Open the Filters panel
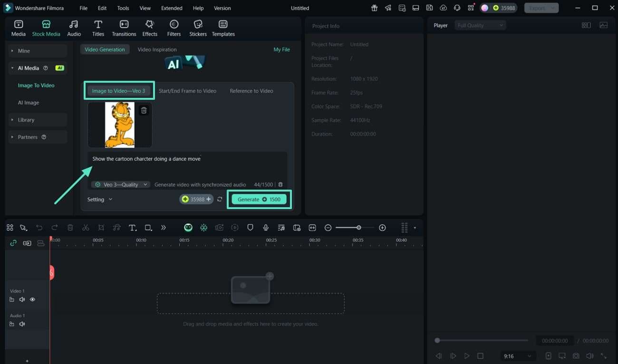The image size is (618, 364). 174,28
